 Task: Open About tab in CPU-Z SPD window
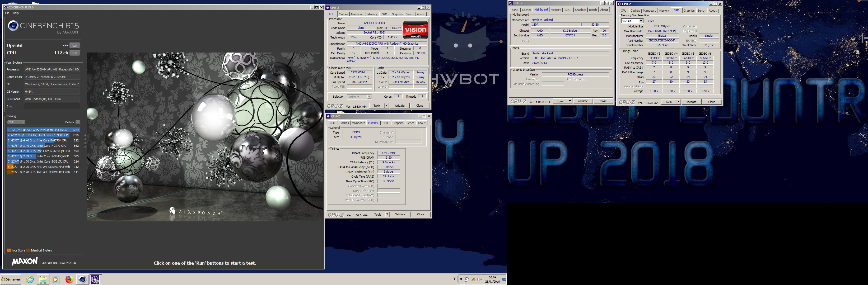[713, 11]
